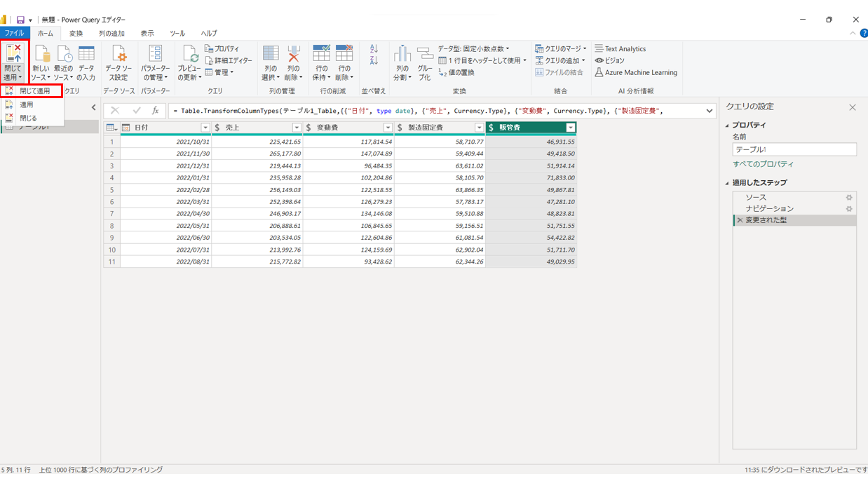Open Text Analytics AI insight

621,49
